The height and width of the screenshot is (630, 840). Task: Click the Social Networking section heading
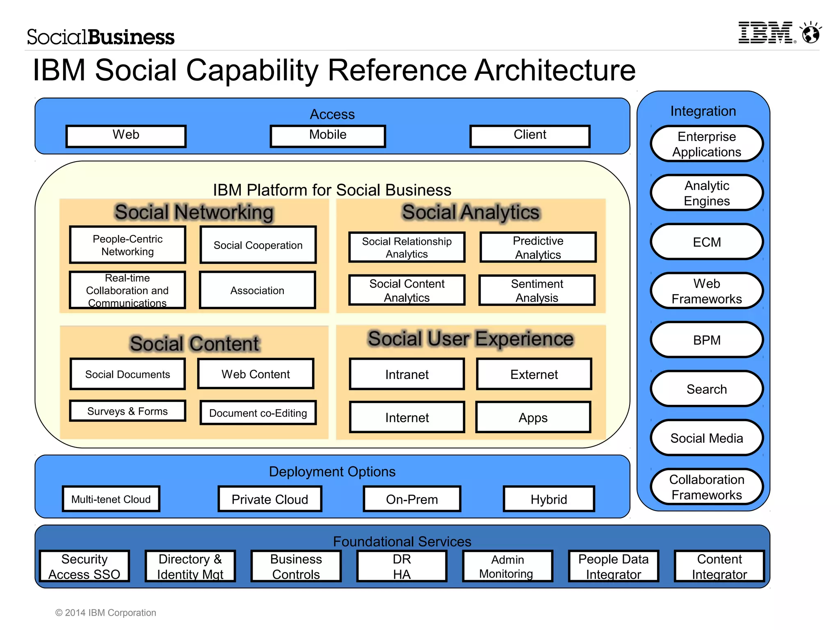tap(194, 212)
